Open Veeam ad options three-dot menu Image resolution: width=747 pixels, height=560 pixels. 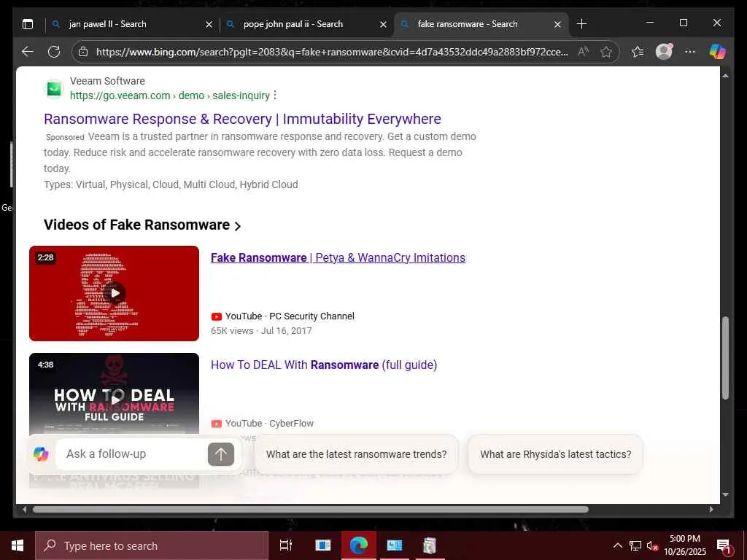(275, 96)
